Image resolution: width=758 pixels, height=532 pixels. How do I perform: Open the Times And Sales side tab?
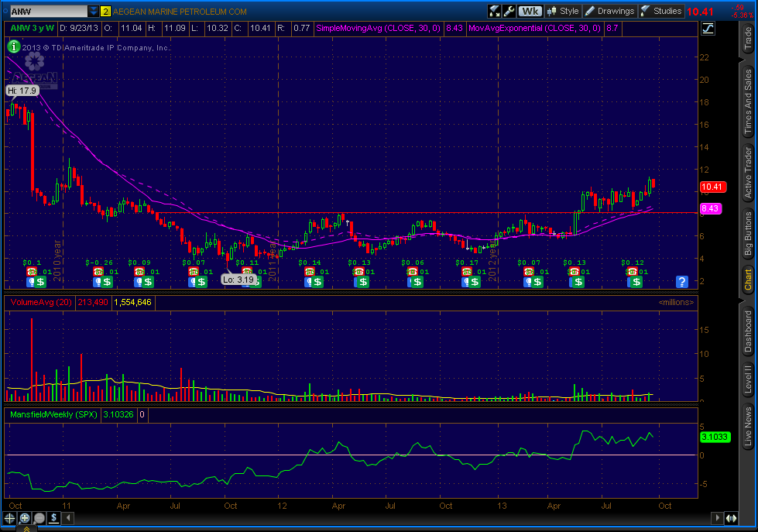click(x=748, y=100)
